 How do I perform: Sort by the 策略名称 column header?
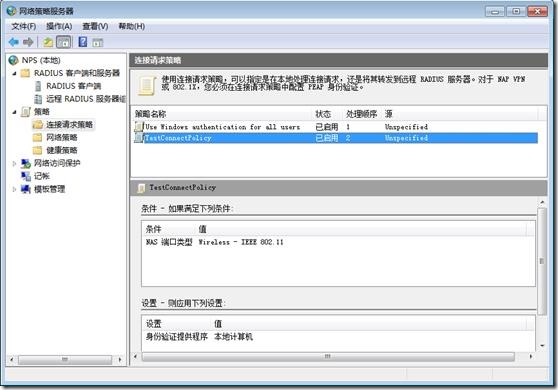(x=222, y=114)
